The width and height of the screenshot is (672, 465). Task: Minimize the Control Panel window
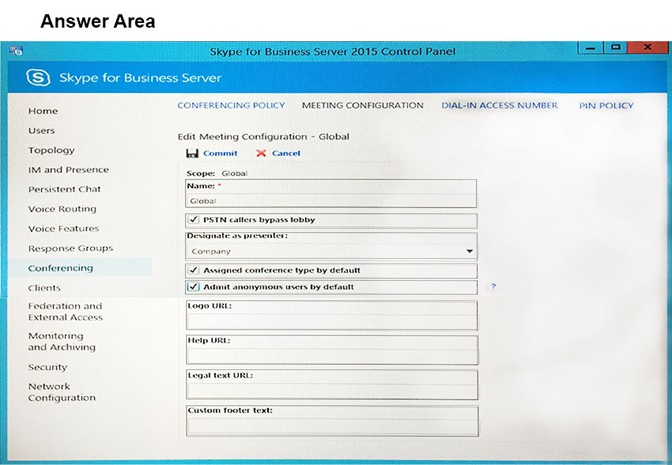[590, 47]
